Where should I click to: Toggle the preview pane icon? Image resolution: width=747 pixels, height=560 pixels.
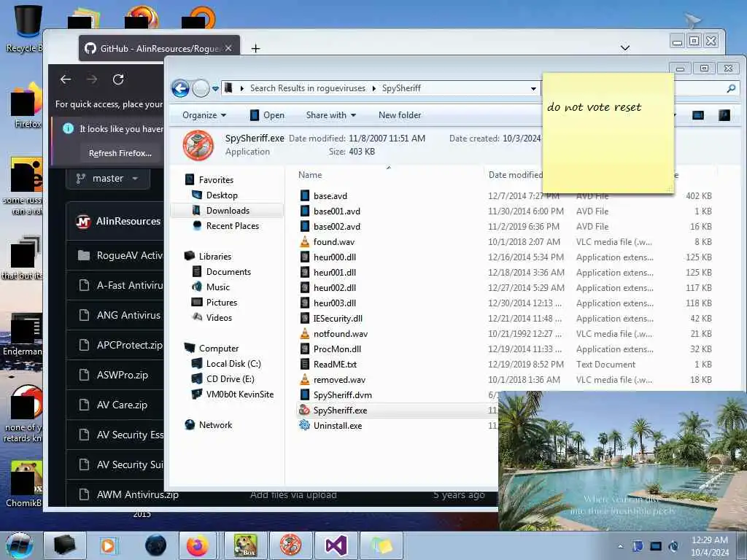click(697, 115)
